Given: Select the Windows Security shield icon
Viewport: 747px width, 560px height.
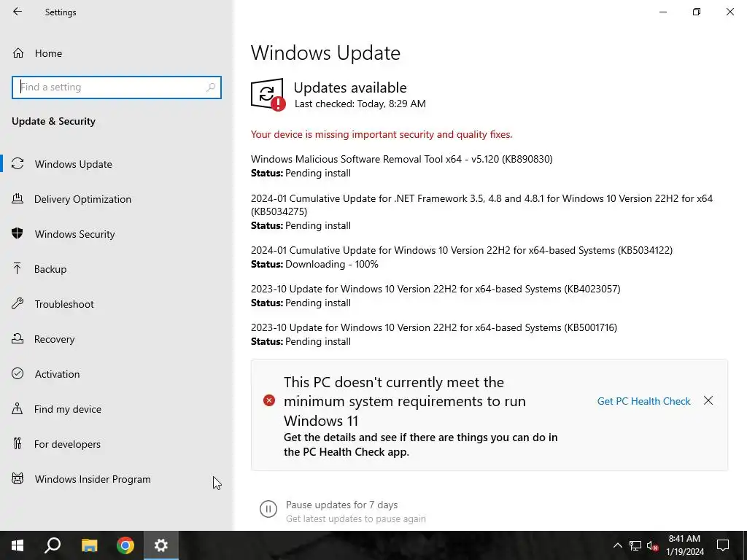Looking at the screenshot, I should 18,233.
